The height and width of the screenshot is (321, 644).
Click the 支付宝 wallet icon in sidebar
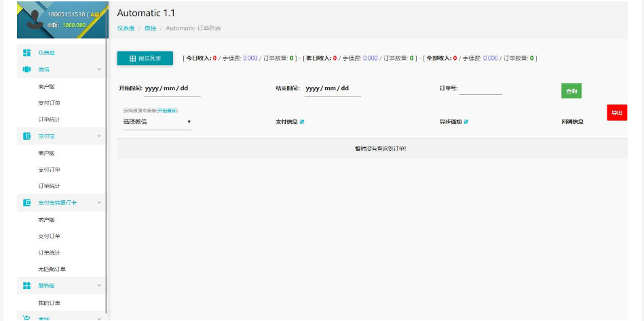pos(26,136)
